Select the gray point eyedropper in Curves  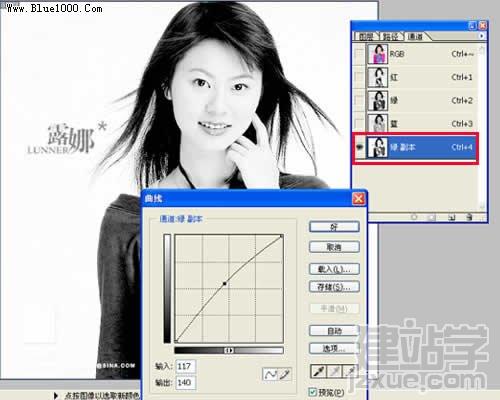coord(334,371)
